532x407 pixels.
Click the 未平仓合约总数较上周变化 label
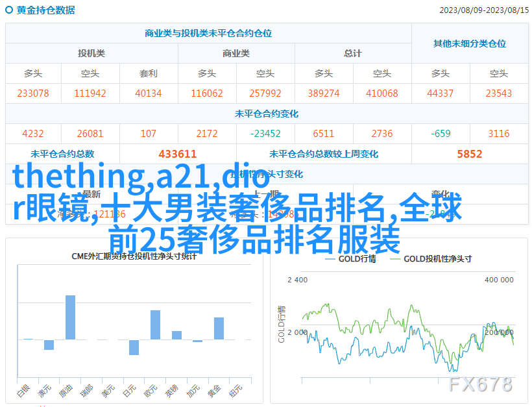[324, 154]
